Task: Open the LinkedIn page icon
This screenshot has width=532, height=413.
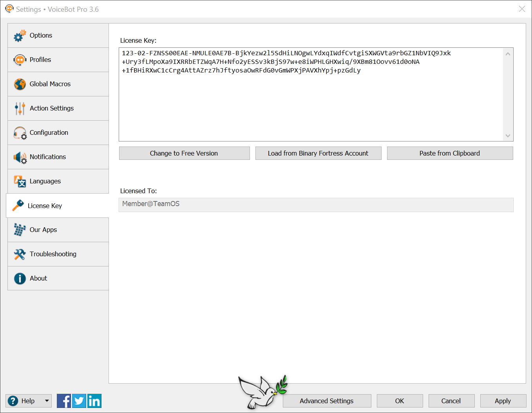Action: pos(94,401)
